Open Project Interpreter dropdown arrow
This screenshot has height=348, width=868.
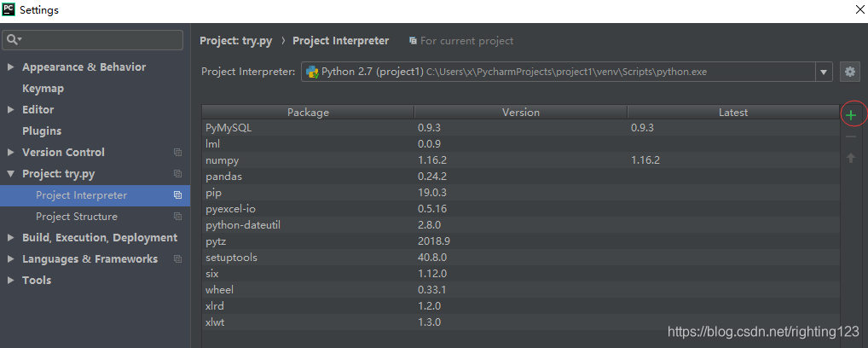point(823,72)
